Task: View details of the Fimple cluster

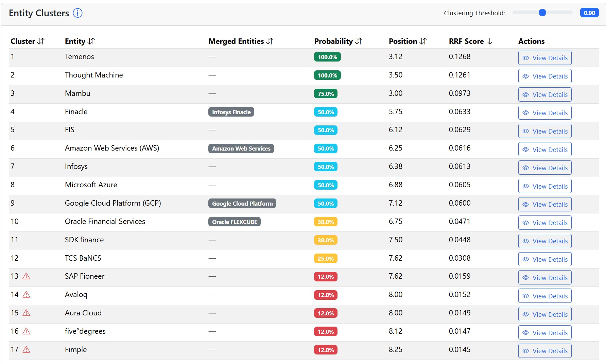Action: pyautogui.click(x=544, y=351)
